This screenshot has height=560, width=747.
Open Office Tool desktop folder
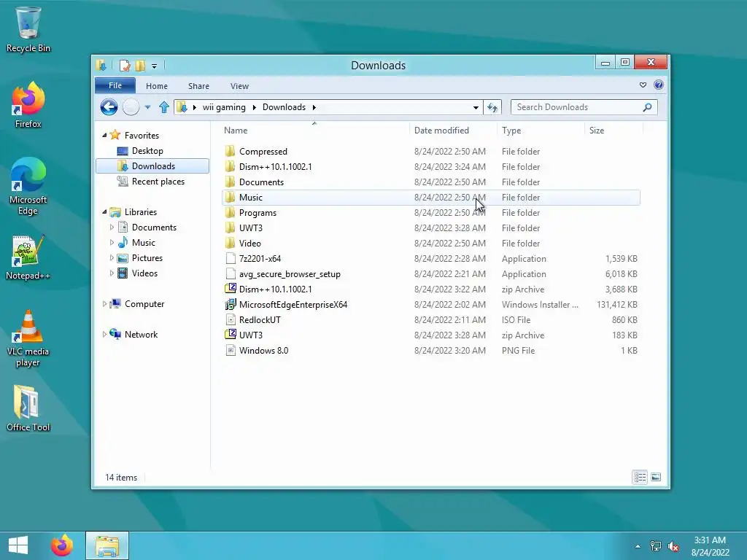28,408
